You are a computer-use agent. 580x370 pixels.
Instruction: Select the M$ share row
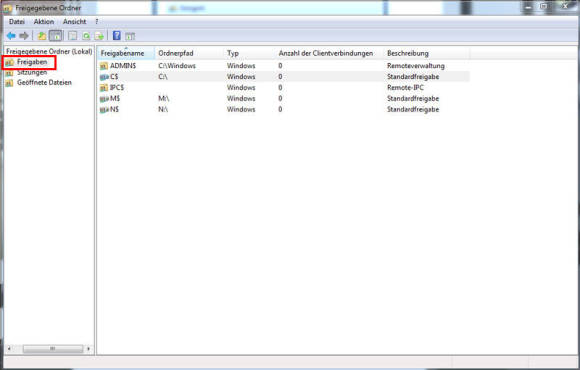tap(283, 98)
